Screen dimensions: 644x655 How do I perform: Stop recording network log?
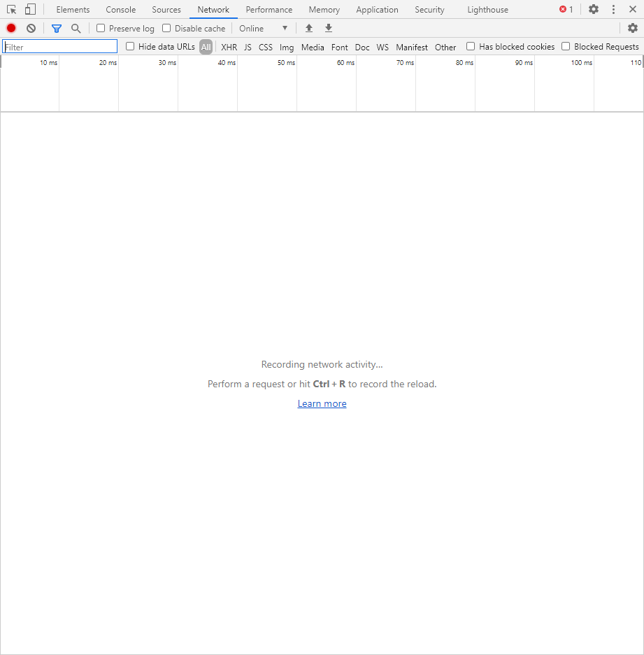pos(11,29)
